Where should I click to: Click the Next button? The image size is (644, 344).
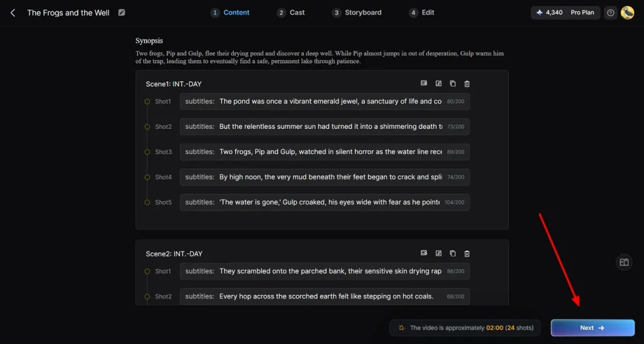pyautogui.click(x=592, y=328)
